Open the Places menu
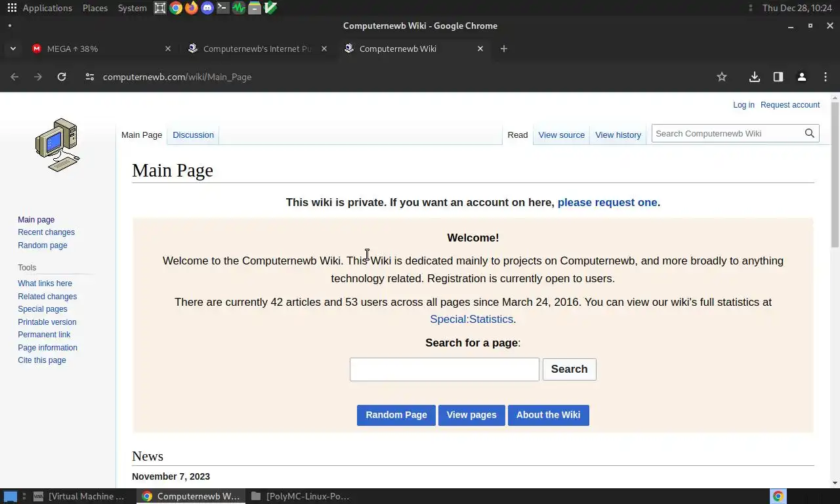 [95, 8]
